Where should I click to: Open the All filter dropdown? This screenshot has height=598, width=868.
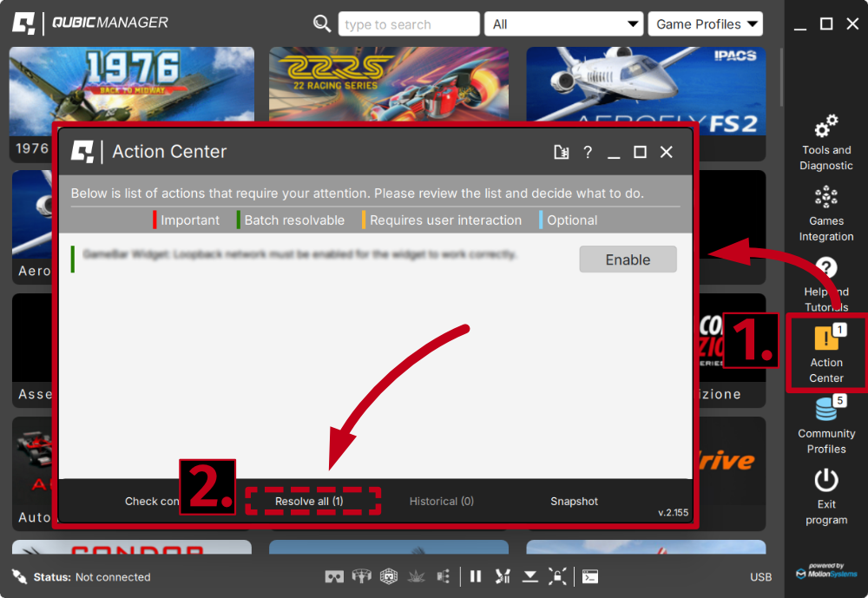[562, 23]
